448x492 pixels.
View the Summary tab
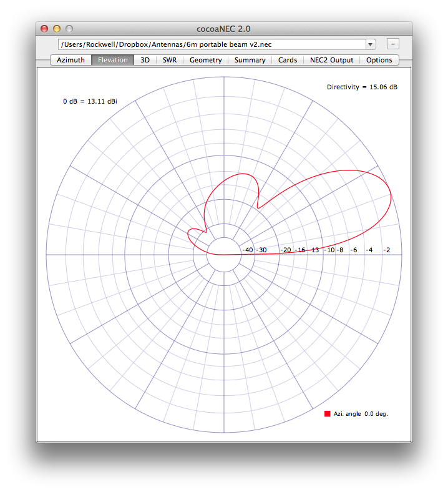coord(250,60)
